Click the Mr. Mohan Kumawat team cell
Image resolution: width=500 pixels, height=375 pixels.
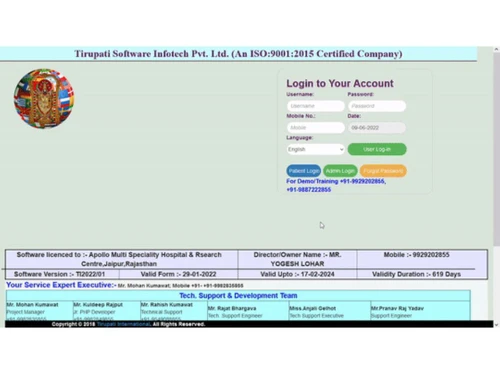click(x=40, y=311)
